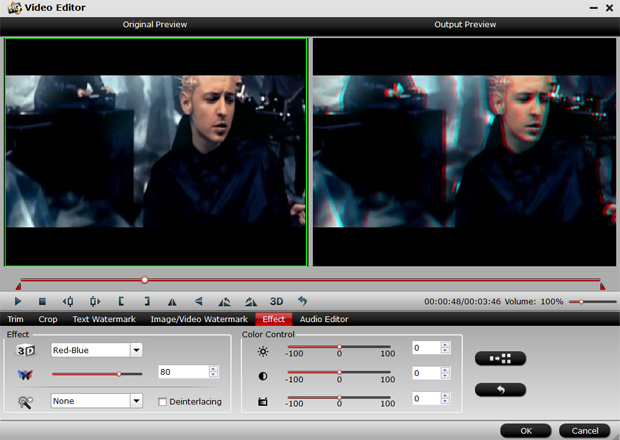
Task: Select the Effect tab
Action: click(274, 319)
